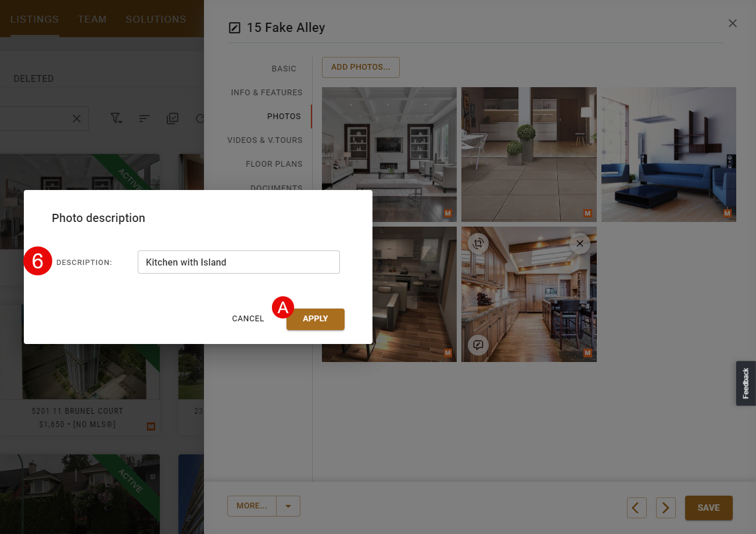Expand the More dropdown arrow

(289, 506)
